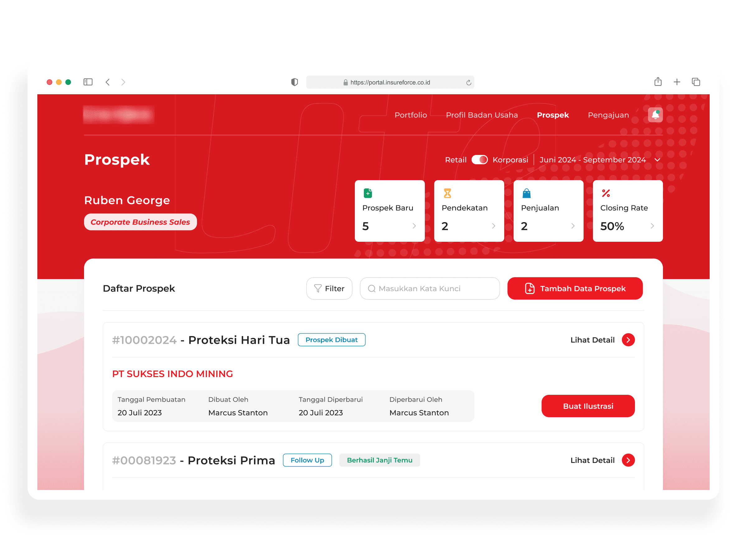The width and height of the screenshot is (747, 560).
Task: Open the Pengajuan menu item
Action: [x=608, y=115]
